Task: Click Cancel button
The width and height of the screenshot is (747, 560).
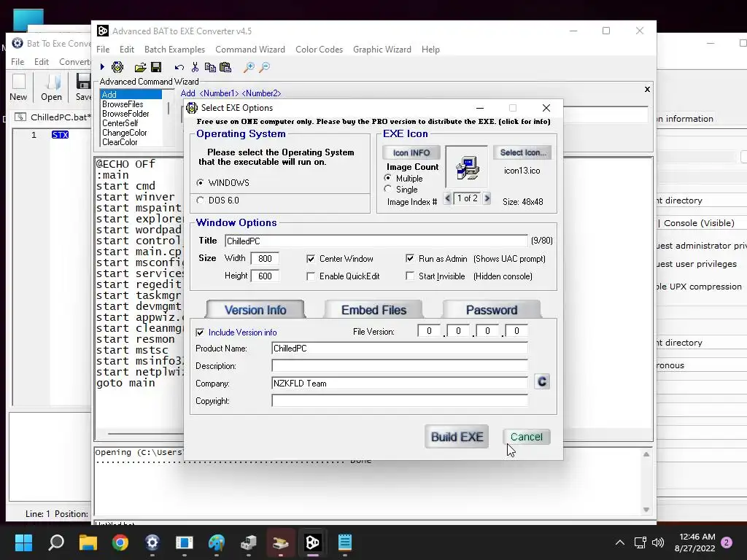Action: [x=527, y=437]
